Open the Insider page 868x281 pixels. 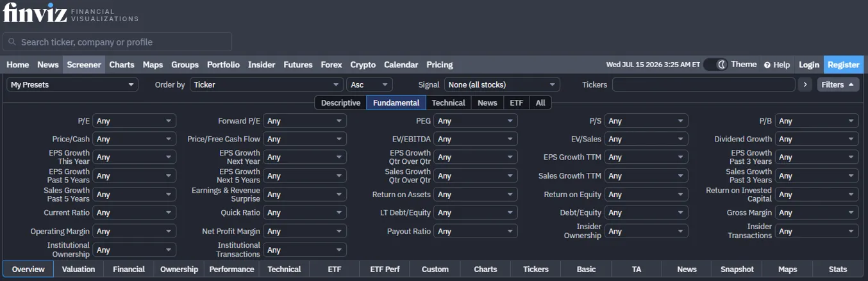click(x=262, y=65)
